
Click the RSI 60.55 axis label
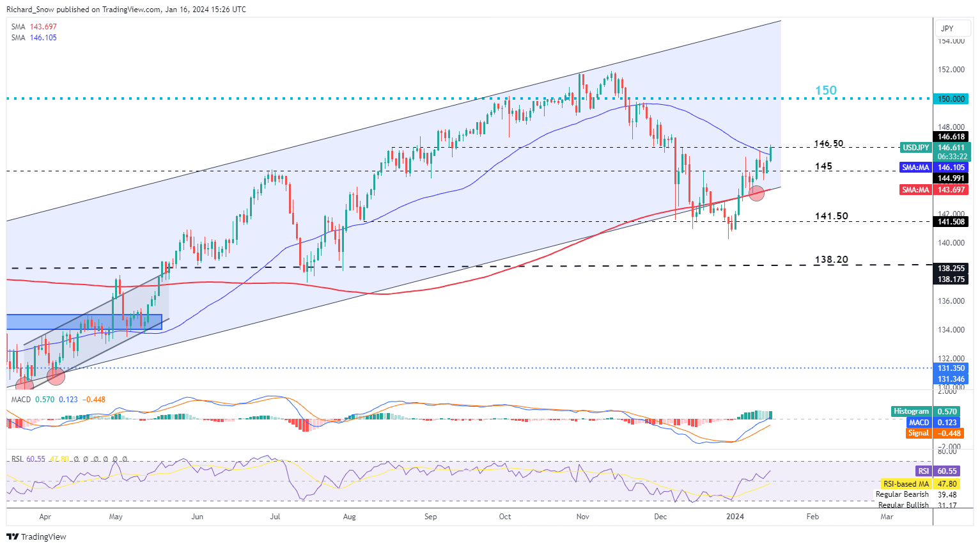pos(938,471)
